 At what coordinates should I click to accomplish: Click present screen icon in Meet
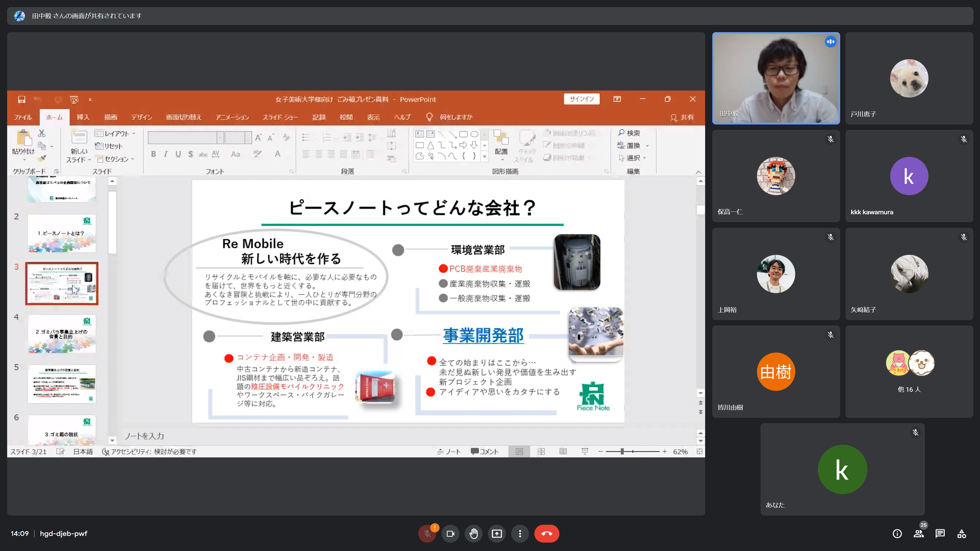[497, 533]
